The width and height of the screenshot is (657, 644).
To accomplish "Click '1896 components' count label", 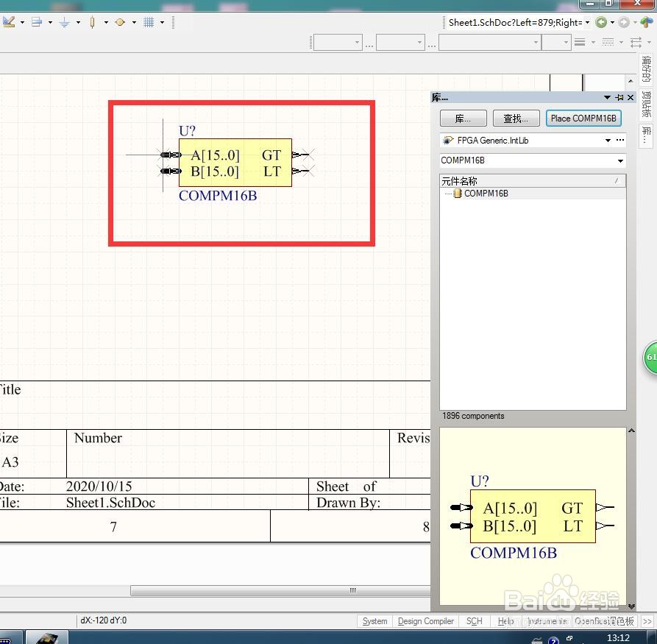I will 473,416.
